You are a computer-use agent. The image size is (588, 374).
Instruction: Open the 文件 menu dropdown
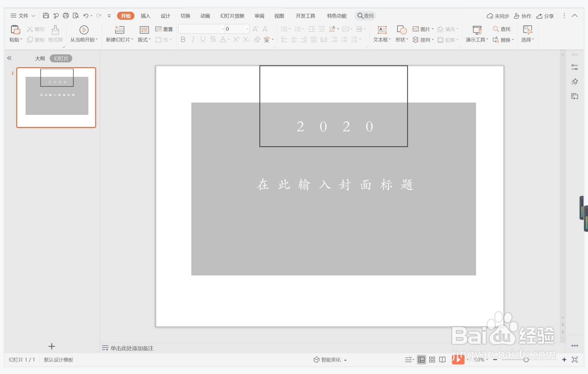[23, 16]
